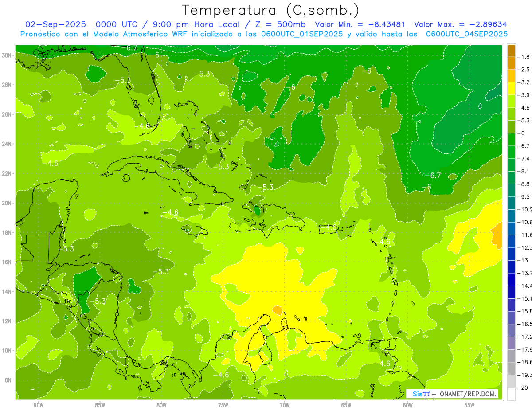Click the "70W" longitude axis label
This screenshot has width=532, height=411.
285,405
